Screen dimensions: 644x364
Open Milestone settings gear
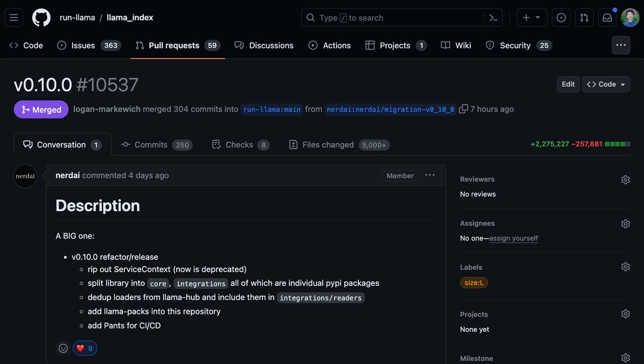click(x=625, y=358)
